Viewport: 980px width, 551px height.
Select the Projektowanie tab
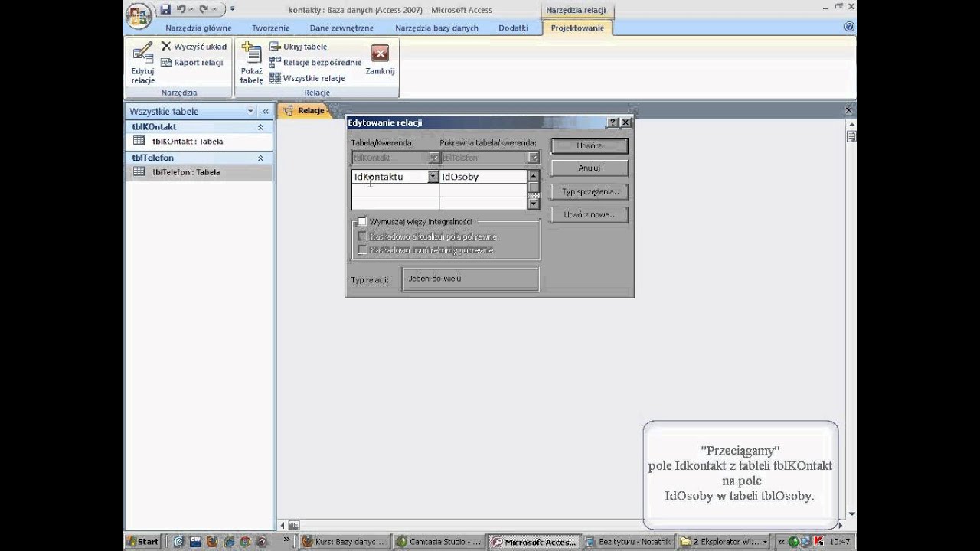[577, 28]
